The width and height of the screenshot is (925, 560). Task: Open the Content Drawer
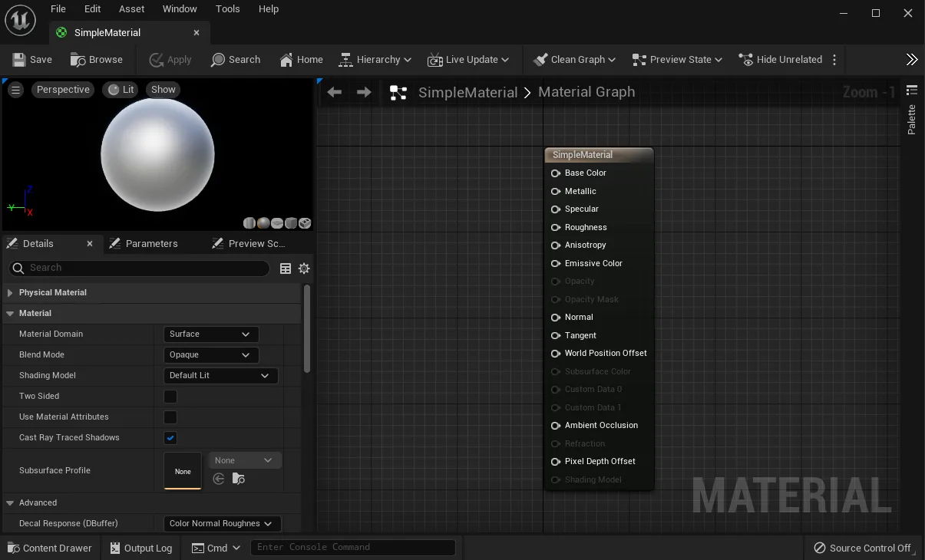[49, 548]
